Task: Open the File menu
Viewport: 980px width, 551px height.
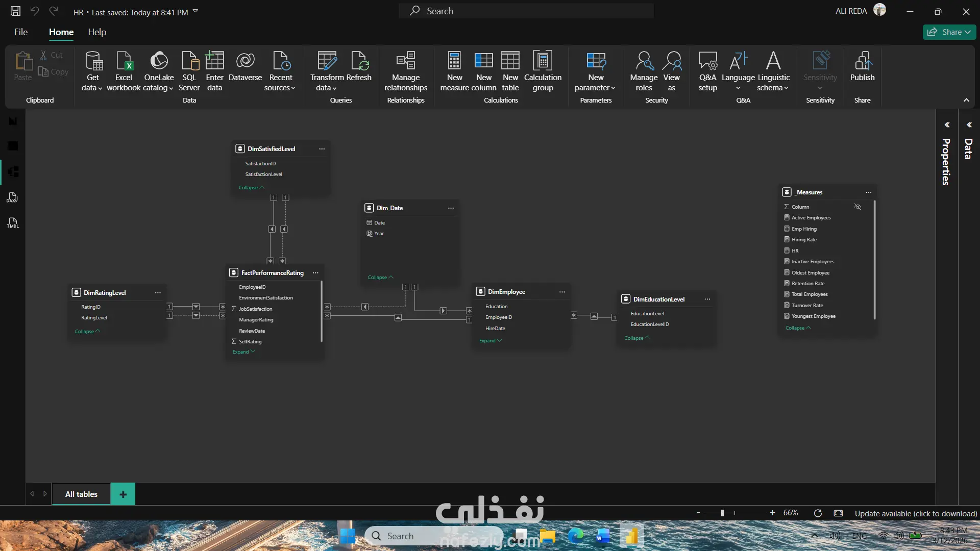Action: [x=21, y=32]
